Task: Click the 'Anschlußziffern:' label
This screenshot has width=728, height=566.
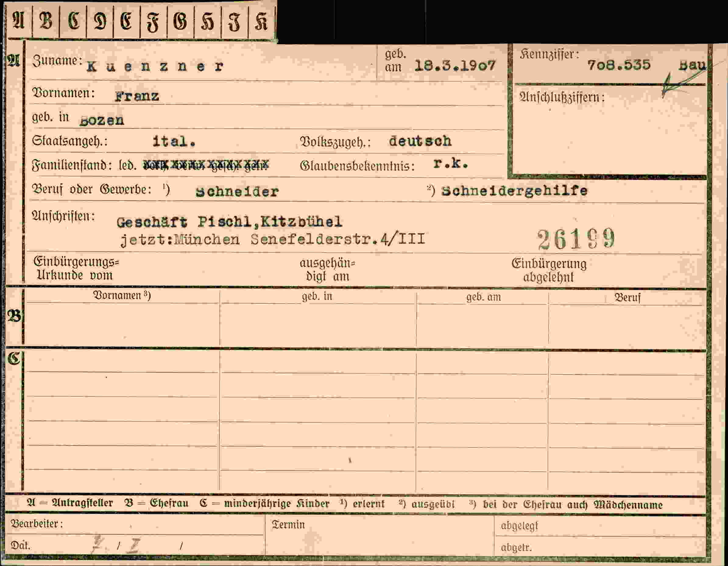Action: 562,98
